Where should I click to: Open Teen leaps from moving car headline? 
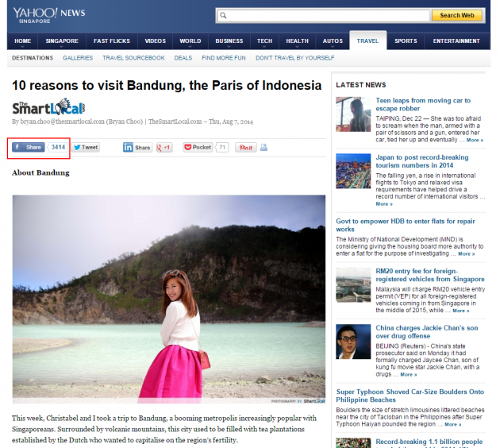pyautogui.click(x=423, y=104)
